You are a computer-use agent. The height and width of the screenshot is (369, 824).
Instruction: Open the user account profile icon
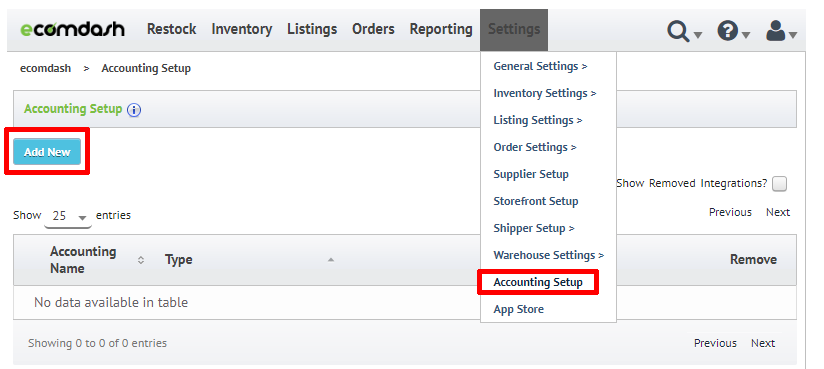(x=781, y=31)
